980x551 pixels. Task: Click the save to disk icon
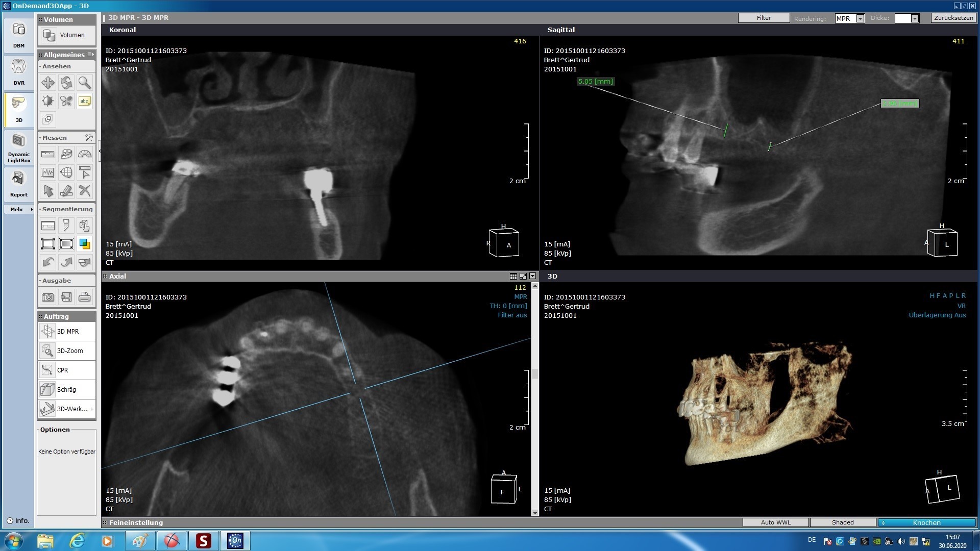(66, 297)
